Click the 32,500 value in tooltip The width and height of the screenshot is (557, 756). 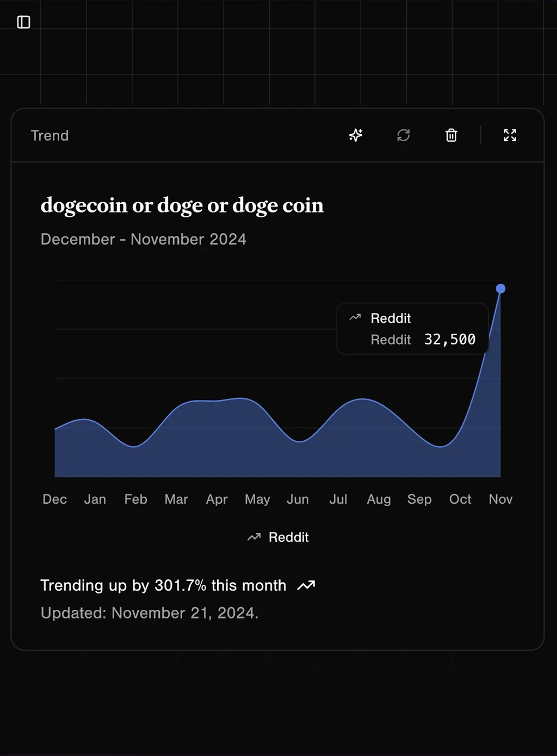click(449, 340)
